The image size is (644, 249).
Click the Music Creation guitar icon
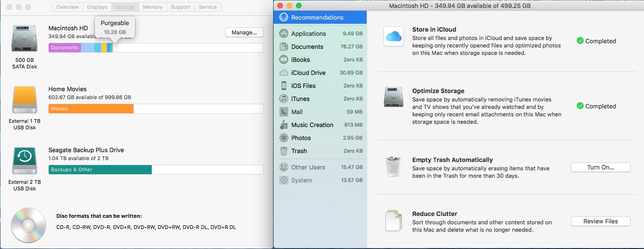point(283,125)
